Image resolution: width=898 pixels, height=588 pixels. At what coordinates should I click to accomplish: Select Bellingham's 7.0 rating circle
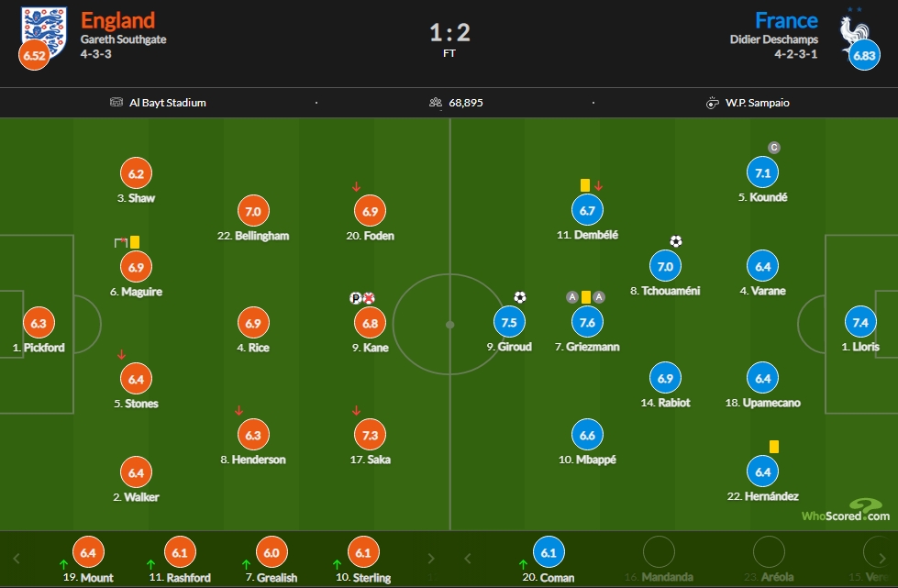point(253,211)
